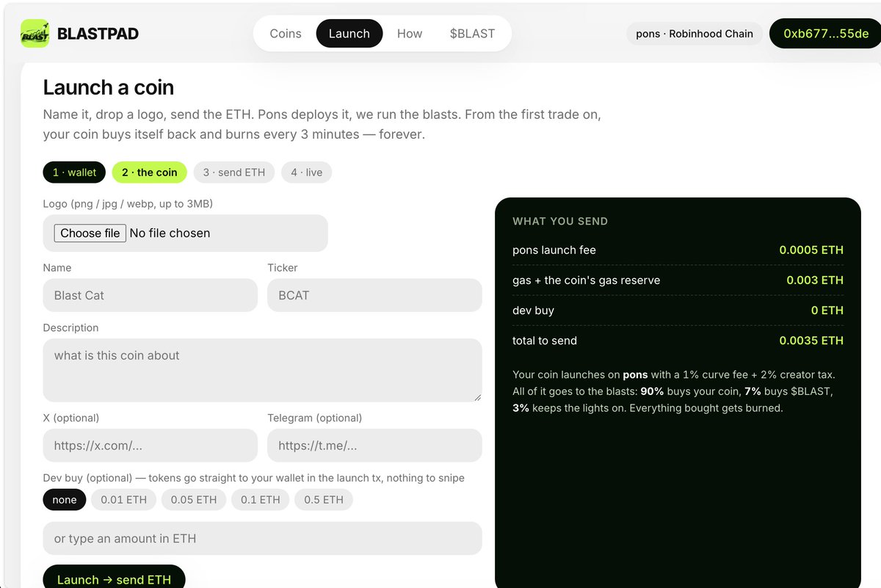Open the Coins tab
The width and height of the screenshot is (881, 588).
tap(286, 34)
